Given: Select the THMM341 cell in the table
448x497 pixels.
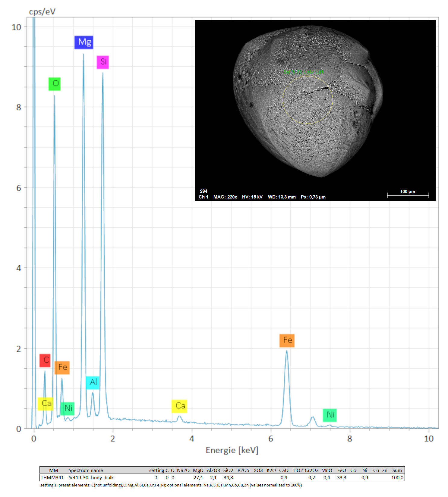Looking at the screenshot, I should click(52, 477).
